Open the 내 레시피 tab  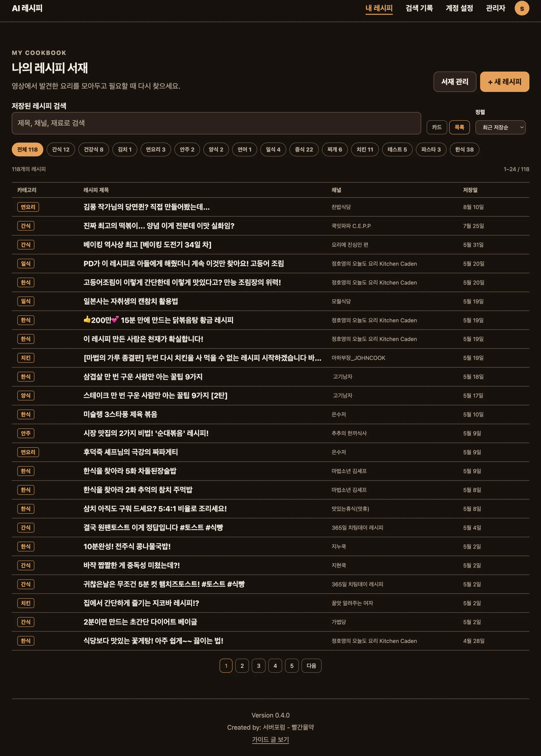379,8
